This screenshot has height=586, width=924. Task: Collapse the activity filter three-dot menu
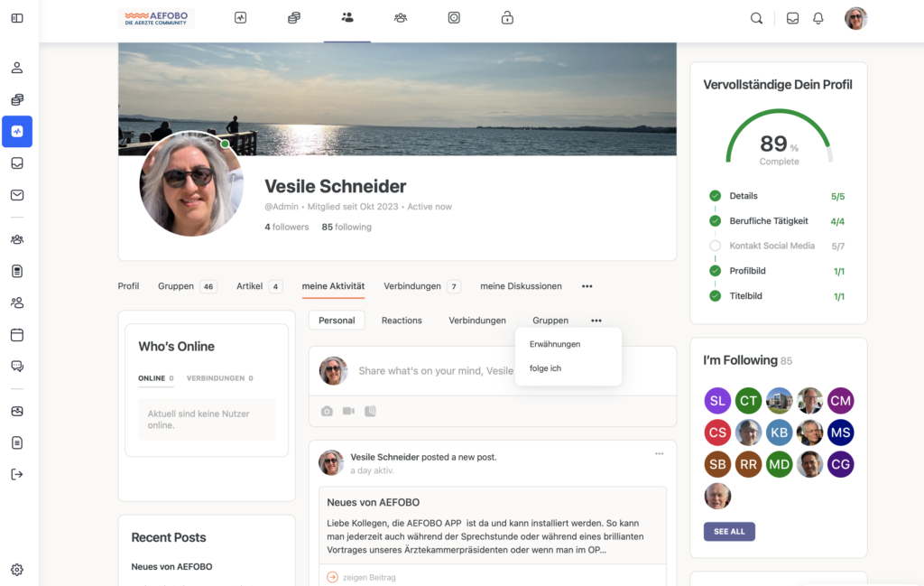[x=596, y=321]
